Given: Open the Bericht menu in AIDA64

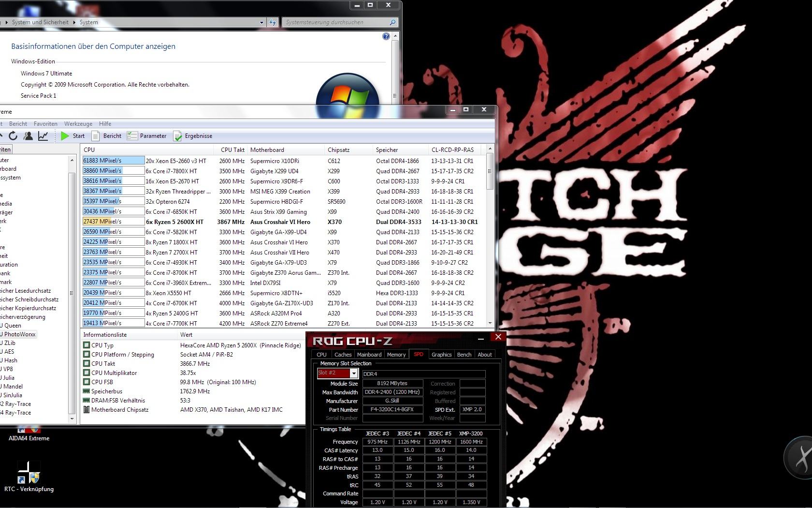Looking at the screenshot, I should pos(18,124).
